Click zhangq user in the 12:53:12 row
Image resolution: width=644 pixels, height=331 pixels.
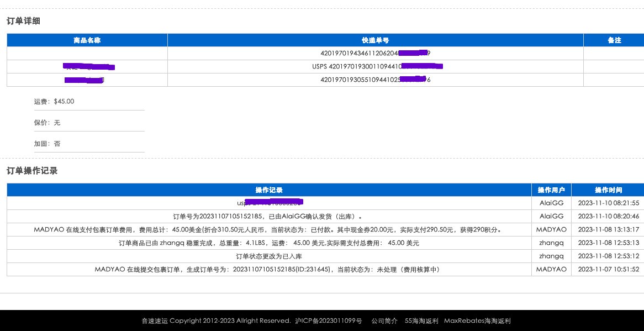[551, 256]
